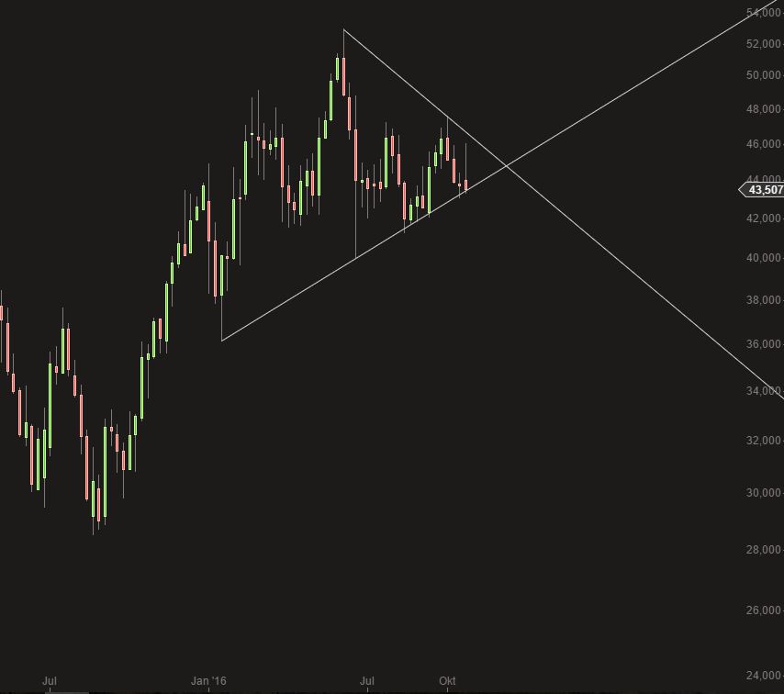Click the Okt date label
This screenshot has width=784, height=694.
pyautogui.click(x=447, y=681)
